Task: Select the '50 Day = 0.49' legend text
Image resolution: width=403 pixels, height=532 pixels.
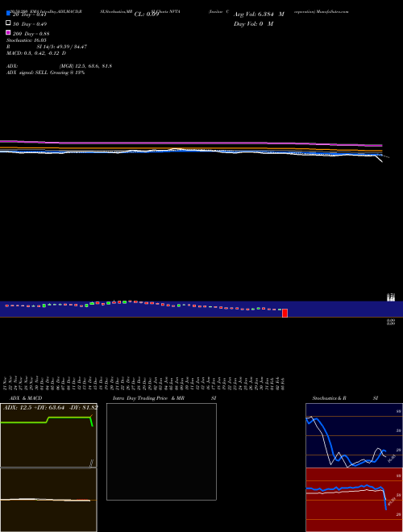Action: (x=30, y=24)
